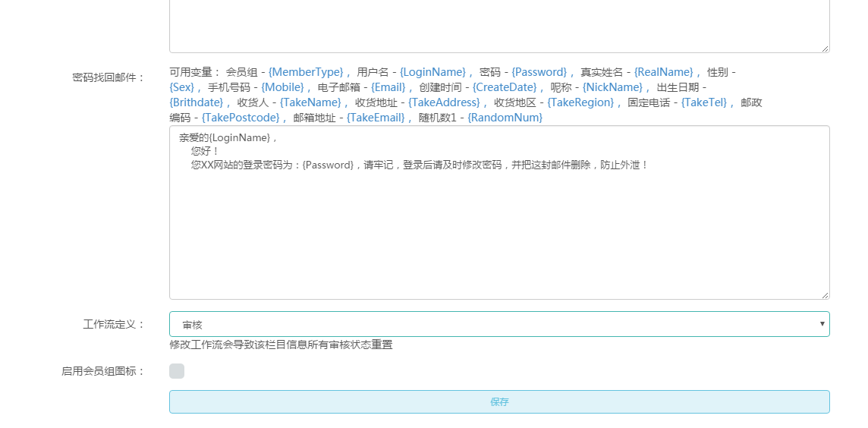Click the upper text area above 密码找回邮件
Screen dimensions: 868x428
coord(499,27)
